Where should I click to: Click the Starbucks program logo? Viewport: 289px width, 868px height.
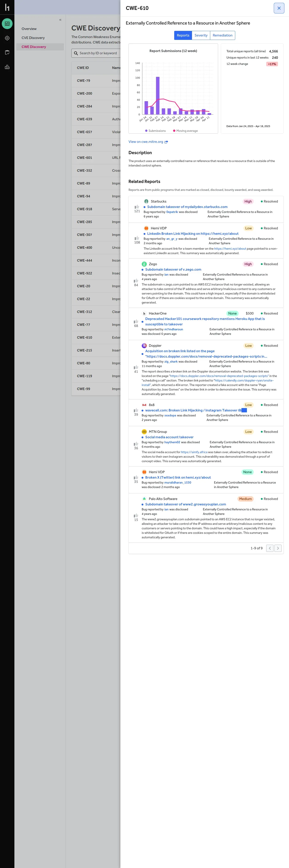pos(146,201)
